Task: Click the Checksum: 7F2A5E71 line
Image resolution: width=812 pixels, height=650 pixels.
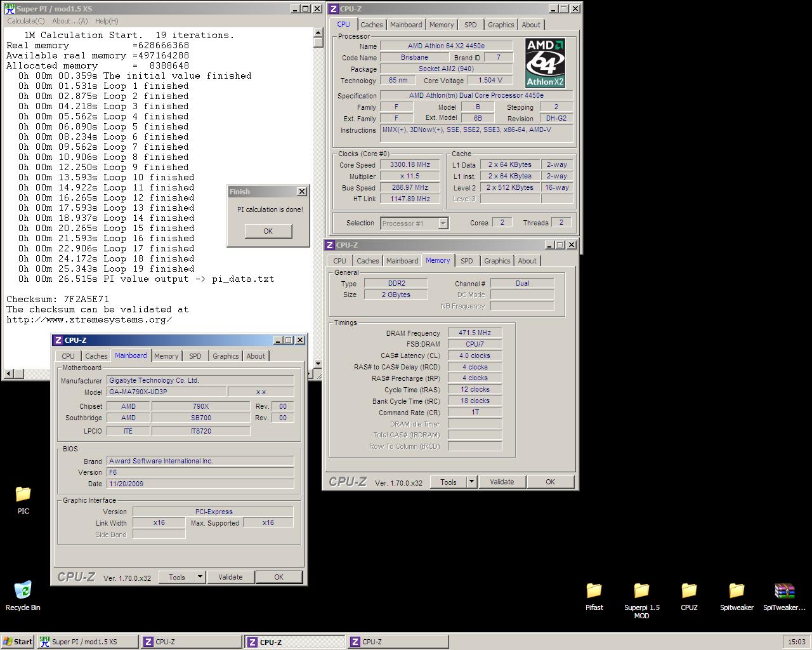Action: [x=58, y=299]
